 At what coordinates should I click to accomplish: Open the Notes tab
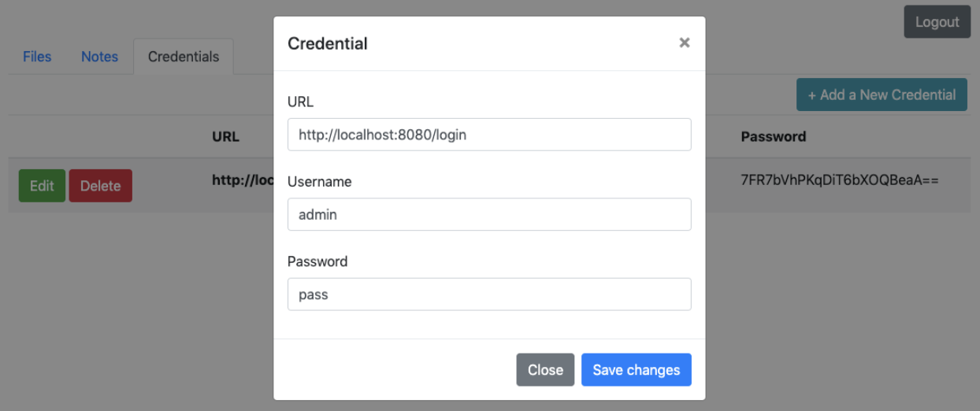pos(99,57)
